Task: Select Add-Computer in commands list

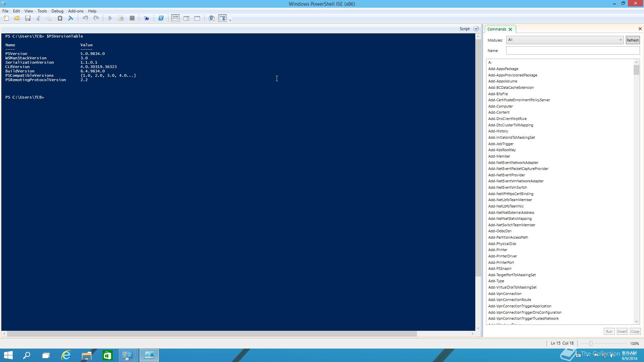Action: [500, 106]
